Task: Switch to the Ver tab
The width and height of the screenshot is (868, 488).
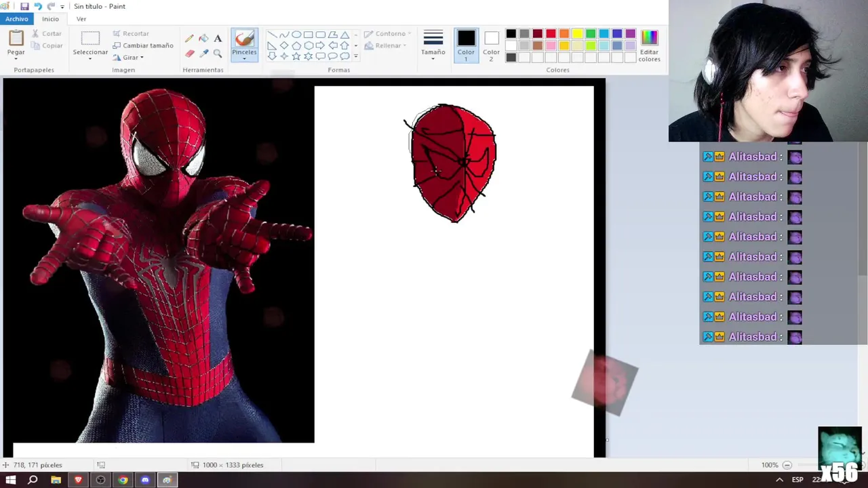Action: point(81,19)
